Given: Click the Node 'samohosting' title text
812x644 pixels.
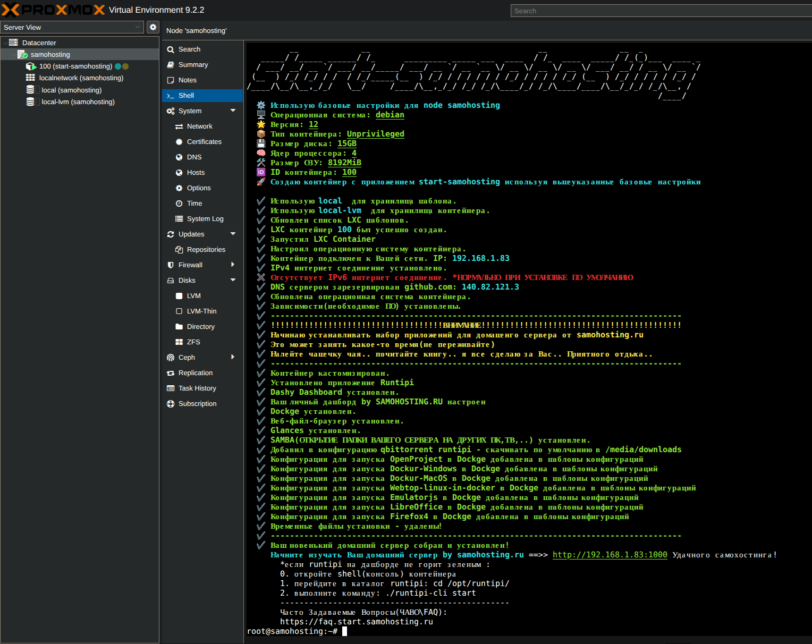Looking at the screenshot, I should click(x=196, y=31).
